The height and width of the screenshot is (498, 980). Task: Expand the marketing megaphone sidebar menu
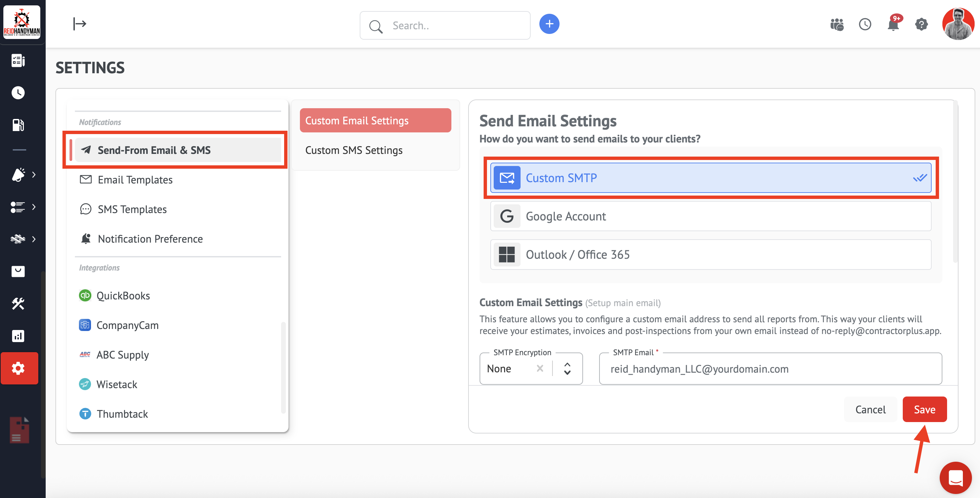(x=34, y=175)
